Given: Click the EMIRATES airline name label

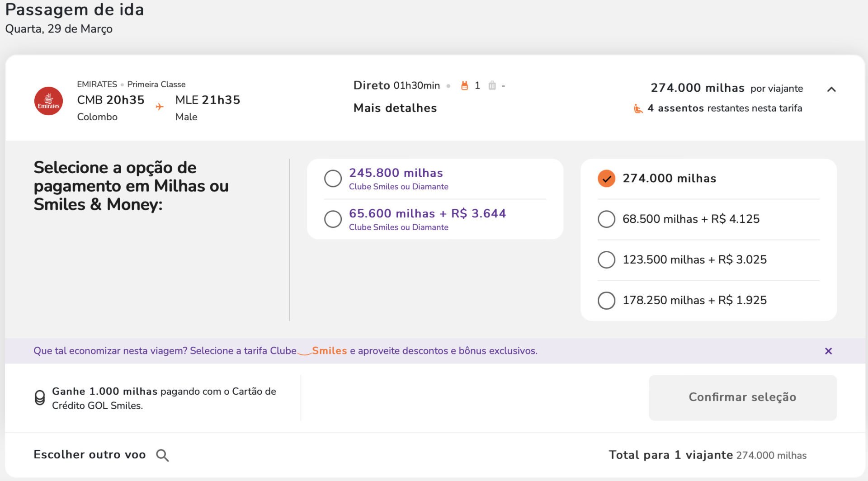Looking at the screenshot, I should (97, 84).
